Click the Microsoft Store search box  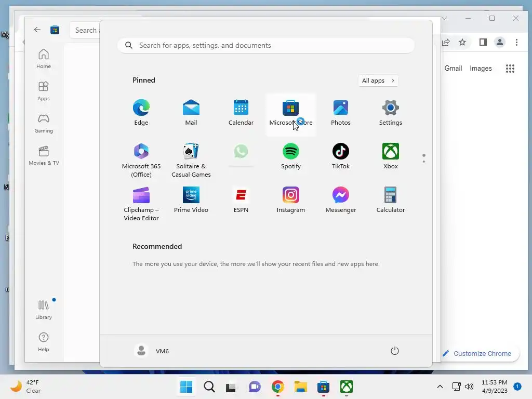point(86,30)
